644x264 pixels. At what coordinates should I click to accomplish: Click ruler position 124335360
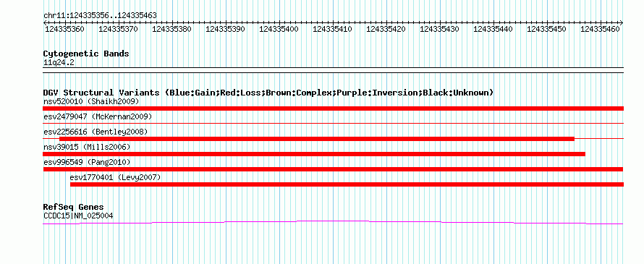pyautogui.click(x=65, y=29)
